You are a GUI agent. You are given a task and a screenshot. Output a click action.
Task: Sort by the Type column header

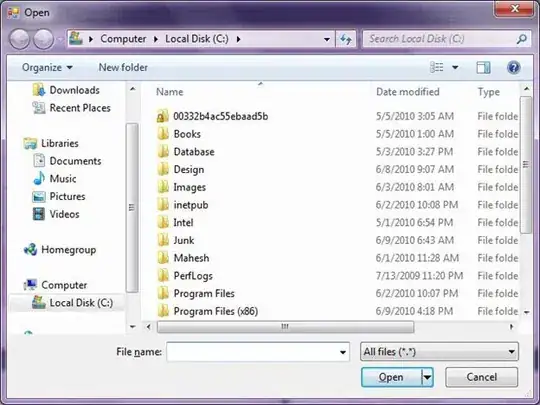coord(488,92)
